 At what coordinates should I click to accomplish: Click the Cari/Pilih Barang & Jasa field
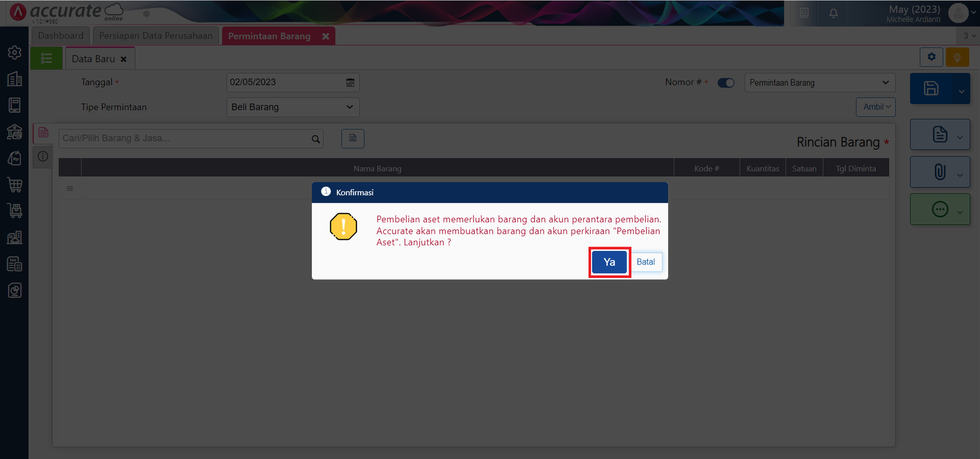[x=184, y=138]
